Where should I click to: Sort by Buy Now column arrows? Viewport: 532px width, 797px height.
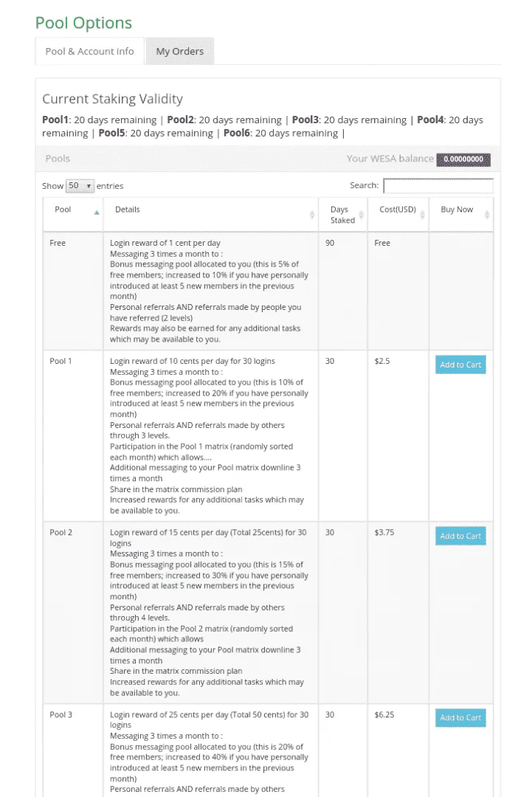[x=487, y=215]
